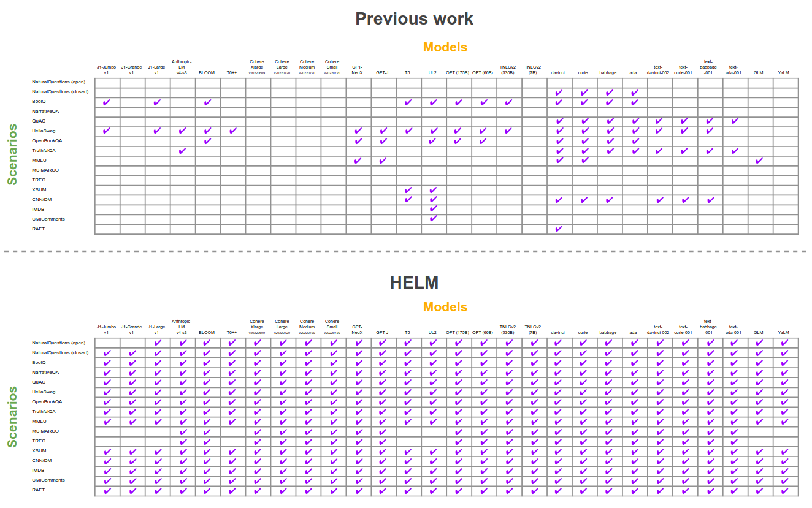This screenshot has height=508, width=812.
Task: Click the vertical 'Scenarios' label beside Previous work table
Action: (12, 154)
